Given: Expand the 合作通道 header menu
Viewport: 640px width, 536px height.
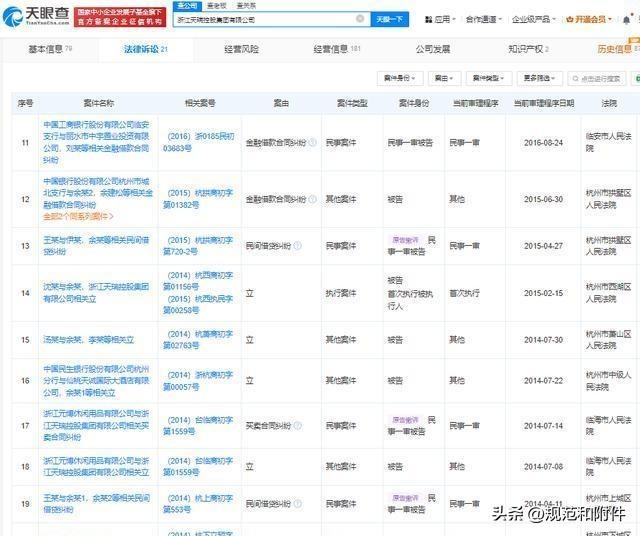Looking at the screenshot, I should click(x=483, y=19).
